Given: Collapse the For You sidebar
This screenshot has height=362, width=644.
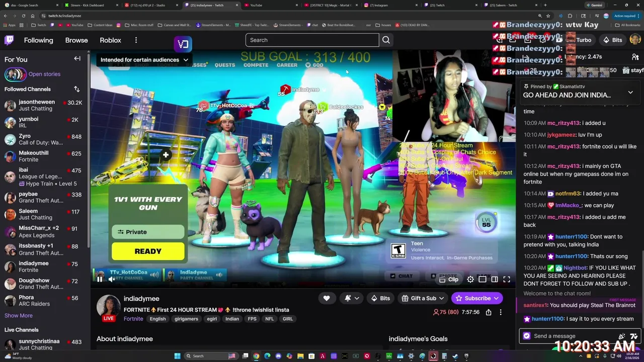Looking at the screenshot, I should pyautogui.click(x=77, y=59).
